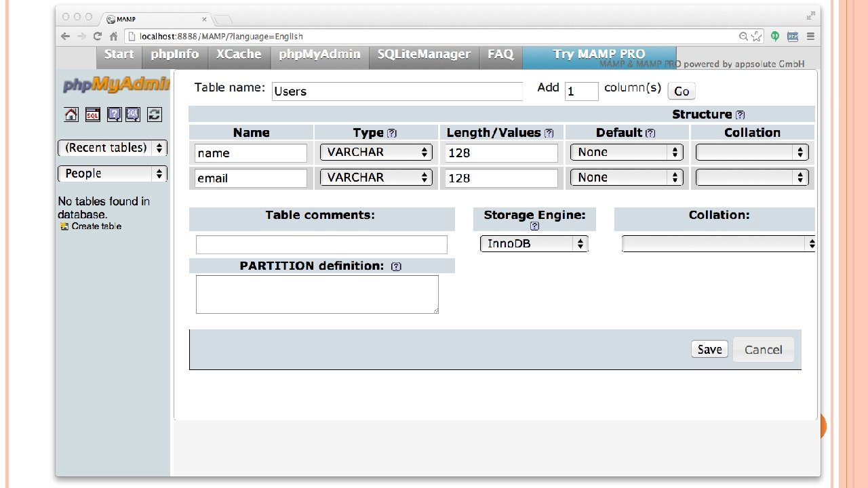Click the Length/Values field in name row
This screenshot has width=868, height=488.
click(x=501, y=152)
